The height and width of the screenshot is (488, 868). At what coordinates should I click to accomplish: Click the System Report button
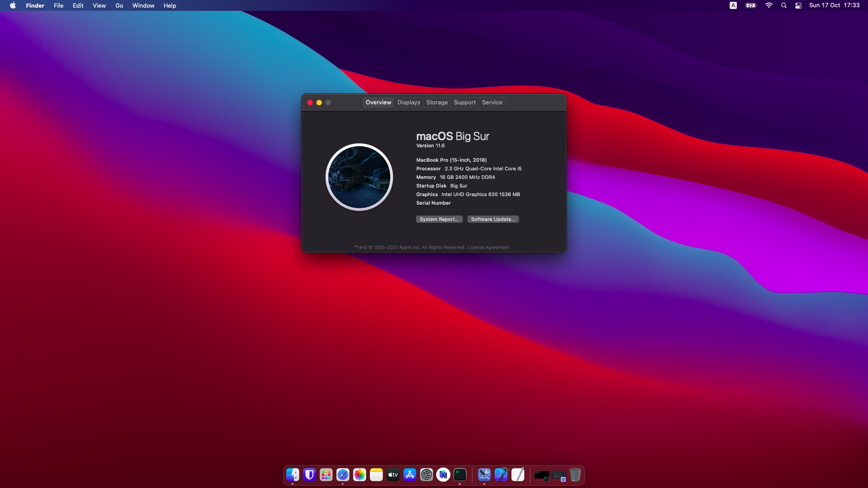pos(439,219)
